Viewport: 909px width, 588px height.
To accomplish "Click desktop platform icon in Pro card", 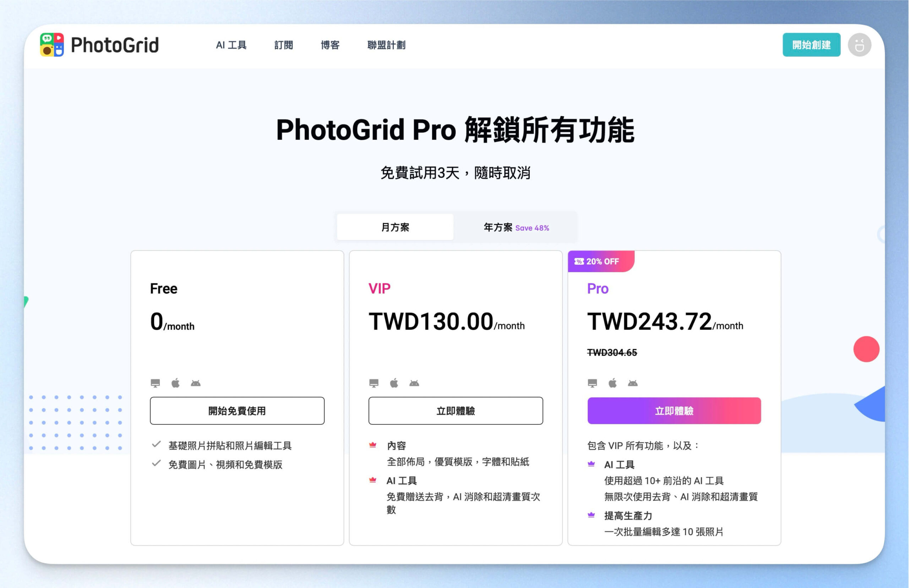I will [x=592, y=383].
